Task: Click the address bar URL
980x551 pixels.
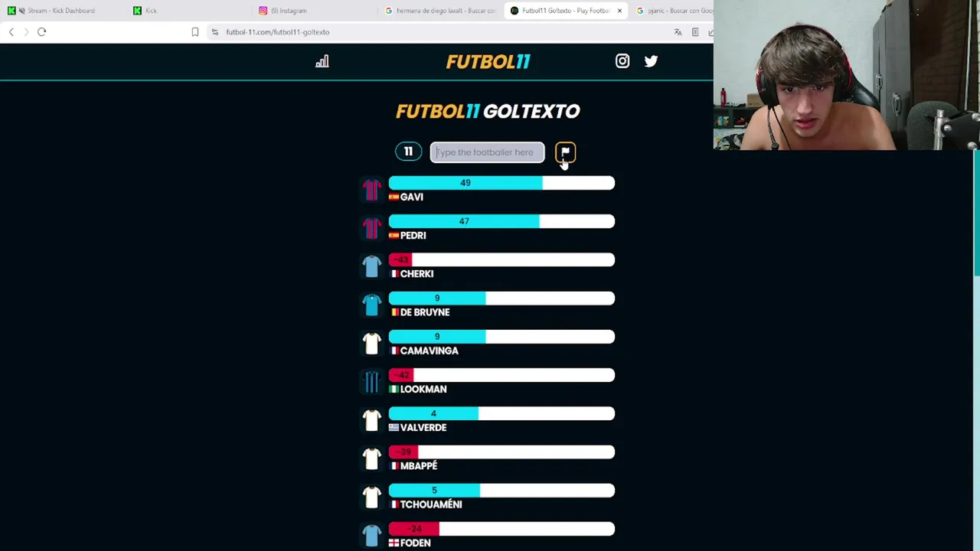Action: 277,32
